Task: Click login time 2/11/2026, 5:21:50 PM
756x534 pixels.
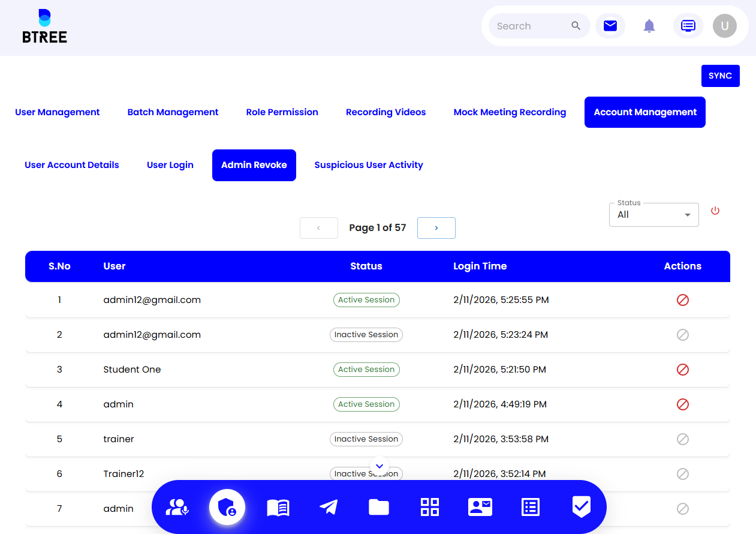Action: (500, 370)
